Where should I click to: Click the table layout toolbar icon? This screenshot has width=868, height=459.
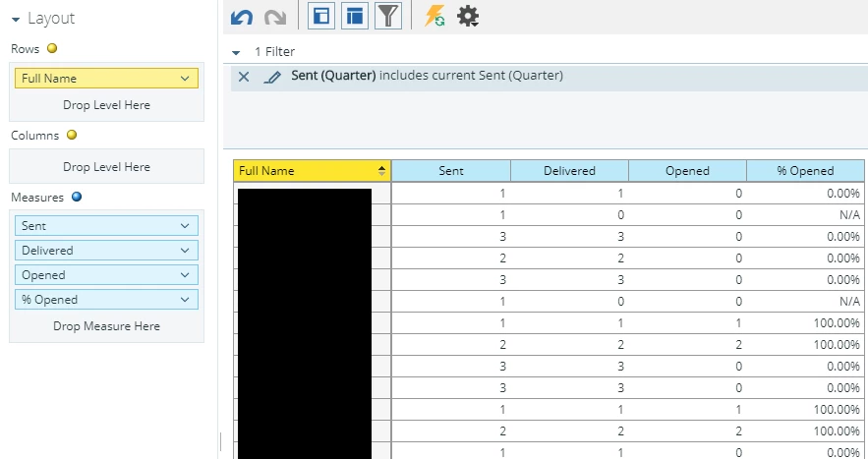click(x=354, y=16)
